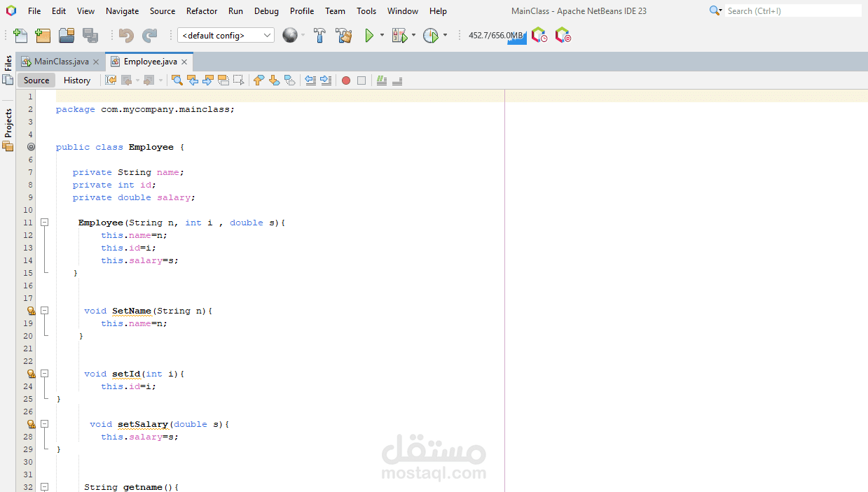Click the Debug Project icon
Screen dimensions: 868x492
pyautogui.click(x=399, y=36)
